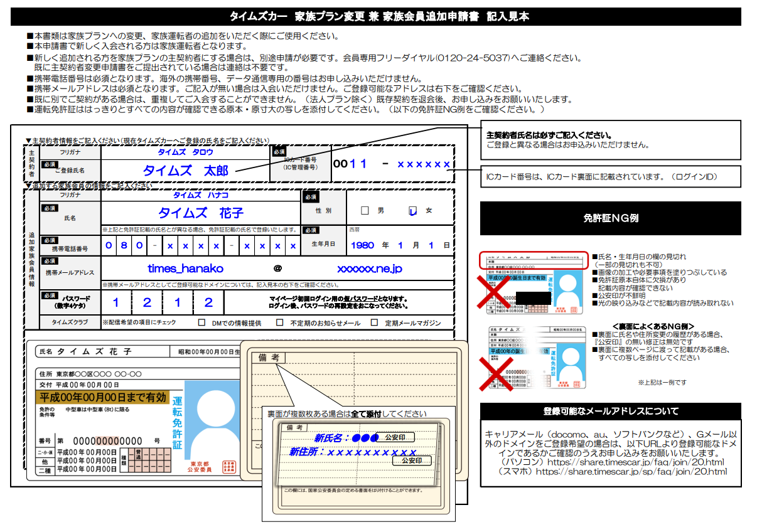Toggle the checked 女 gender checkbox
The image size is (757, 532).
pos(412,211)
